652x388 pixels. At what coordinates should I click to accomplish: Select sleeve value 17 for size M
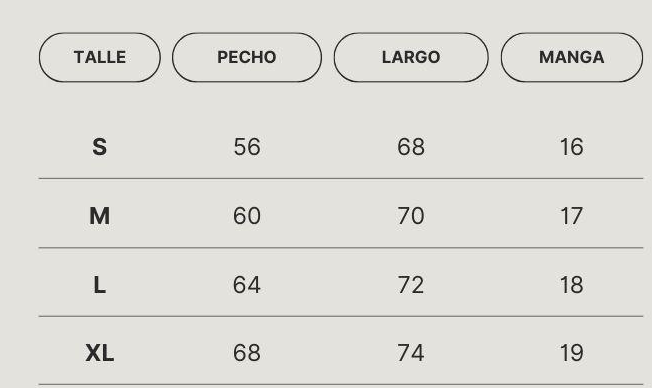click(x=572, y=216)
